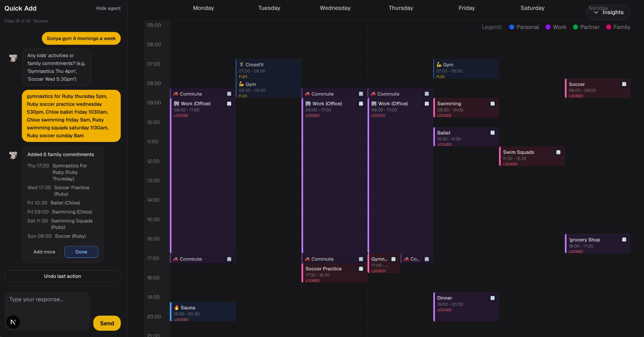The width and height of the screenshot is (644, 337).
Task: Click the muscle icon on Friday's Gym event
Action: click(x=438, y=65)
